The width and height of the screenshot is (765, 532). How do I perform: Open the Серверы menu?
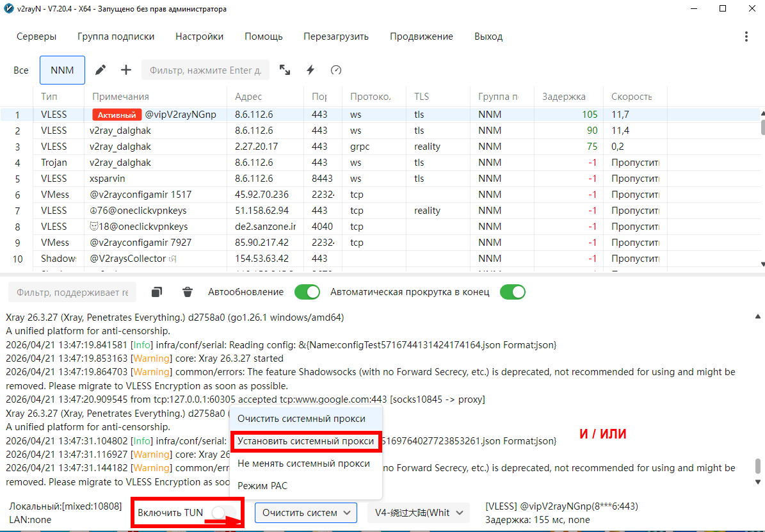click(36, 36)
